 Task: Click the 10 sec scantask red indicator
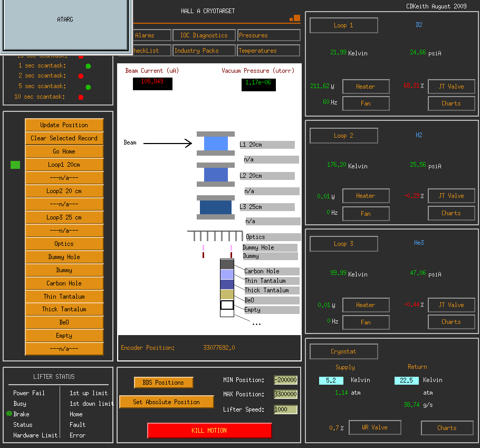(x=81, y=97)
